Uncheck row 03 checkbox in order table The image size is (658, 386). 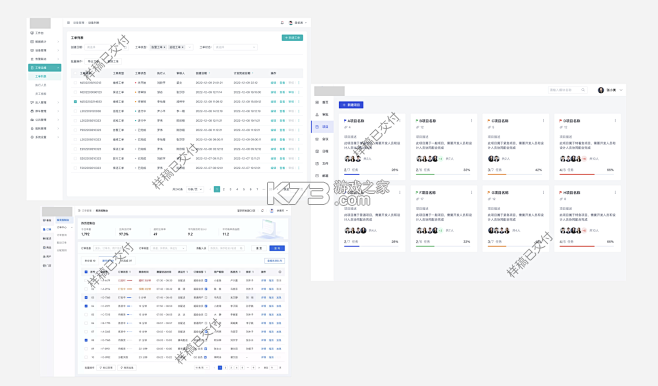click(x=86, y=297)
